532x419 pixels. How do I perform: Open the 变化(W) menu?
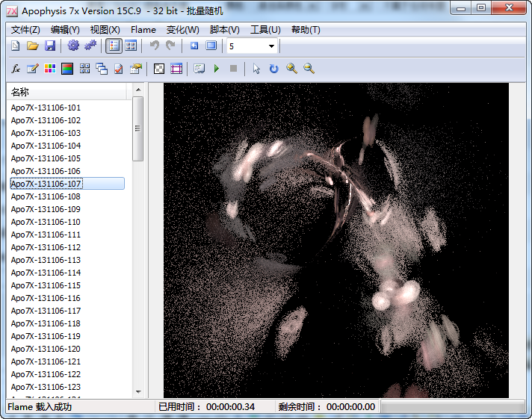click(x=182, y=30)
